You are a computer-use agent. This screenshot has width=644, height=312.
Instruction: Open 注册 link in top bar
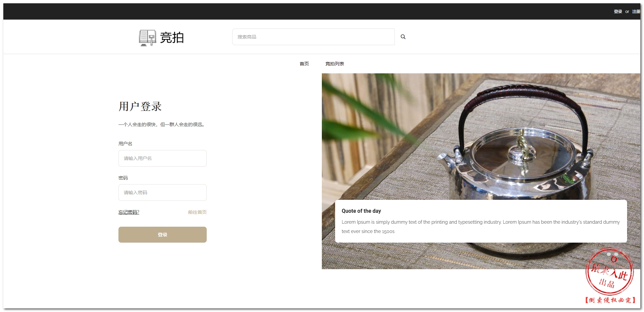[x=636, y=12]
